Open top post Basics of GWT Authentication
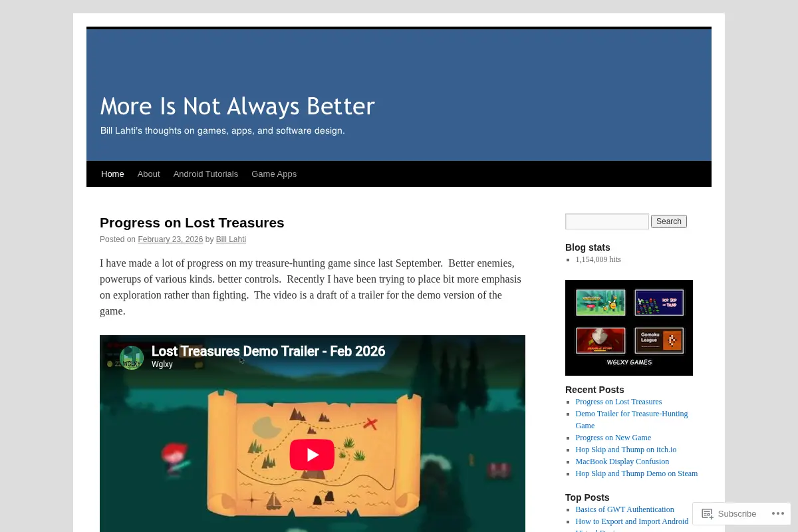This screenshot has height=532, width=798. tap(624, 509)
